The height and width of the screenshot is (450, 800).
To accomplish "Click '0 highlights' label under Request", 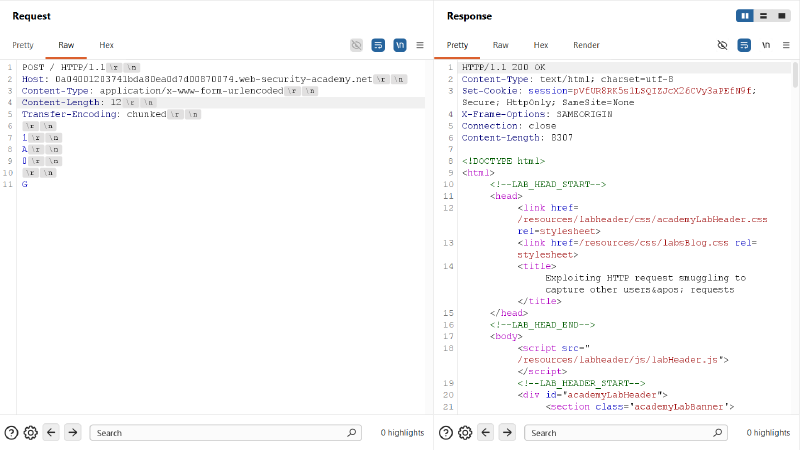I will [402, 433].
